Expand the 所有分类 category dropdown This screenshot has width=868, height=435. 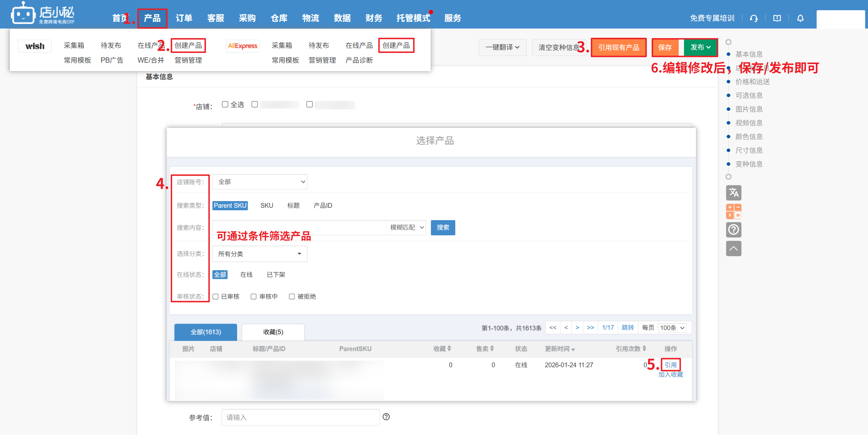(260, 254)
